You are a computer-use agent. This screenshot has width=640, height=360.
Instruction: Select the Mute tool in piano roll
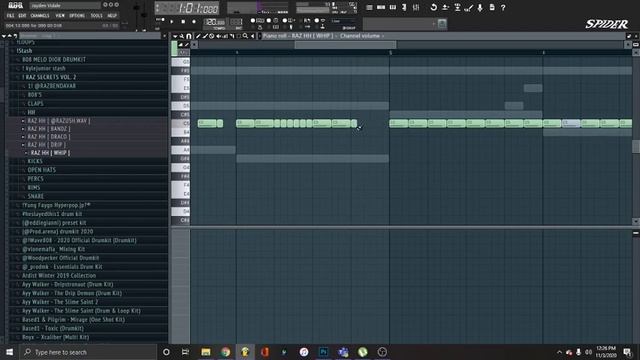pos(218,36)
